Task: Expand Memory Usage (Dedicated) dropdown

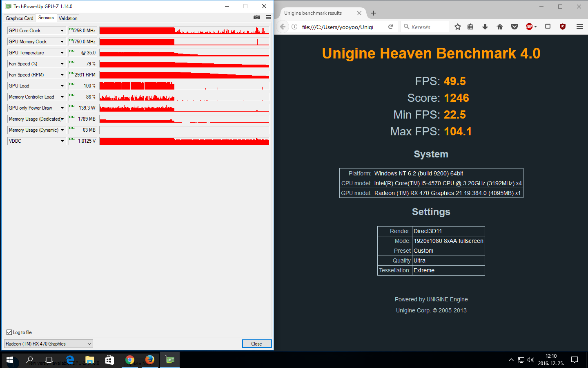Action: (x=62, y=119)
